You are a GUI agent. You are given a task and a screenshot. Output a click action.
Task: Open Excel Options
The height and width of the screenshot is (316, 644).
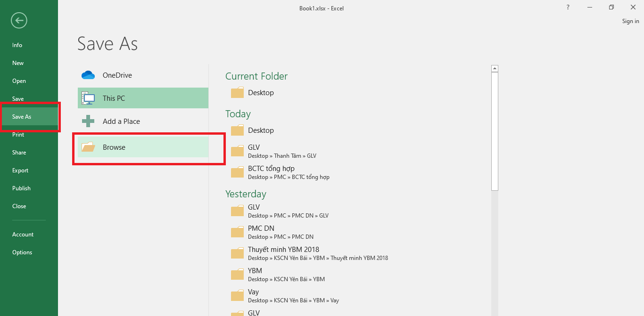point(22,252)
